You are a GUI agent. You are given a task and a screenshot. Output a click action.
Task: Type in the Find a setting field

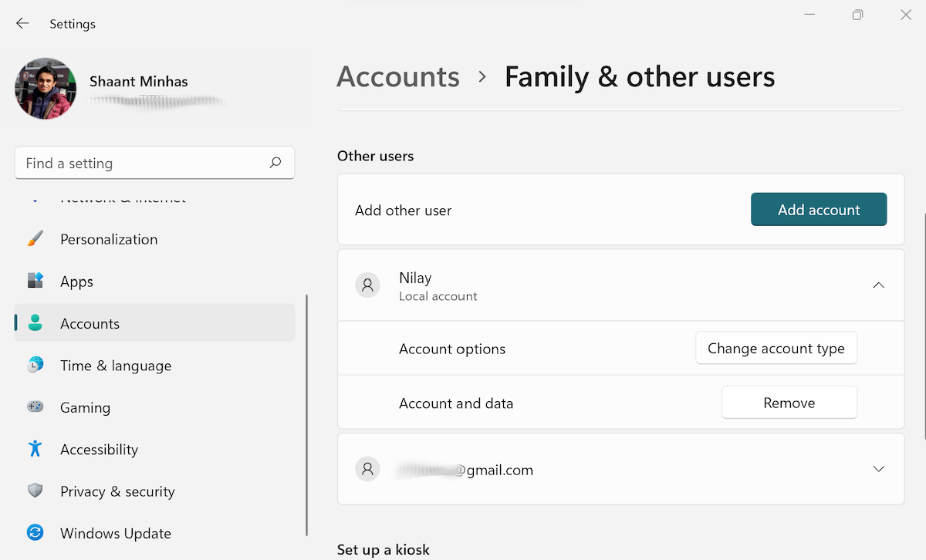pyautogui.click(x=143, y=163)
